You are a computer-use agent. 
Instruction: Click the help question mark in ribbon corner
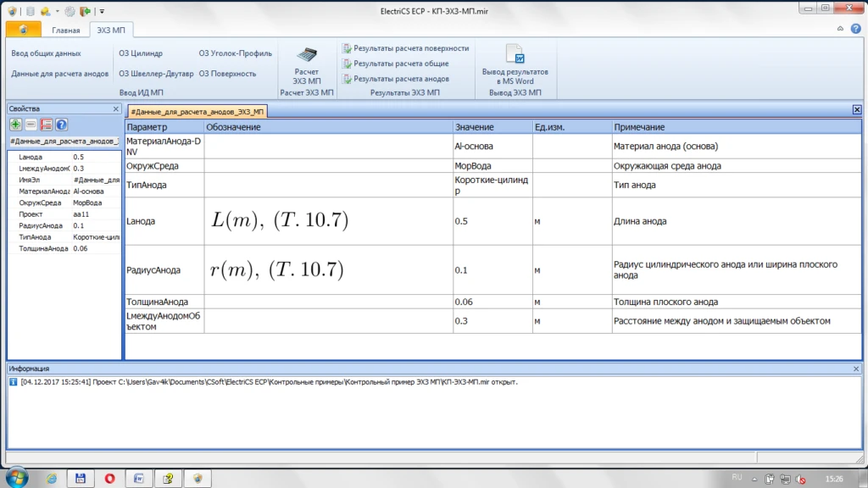coord(855,29)
